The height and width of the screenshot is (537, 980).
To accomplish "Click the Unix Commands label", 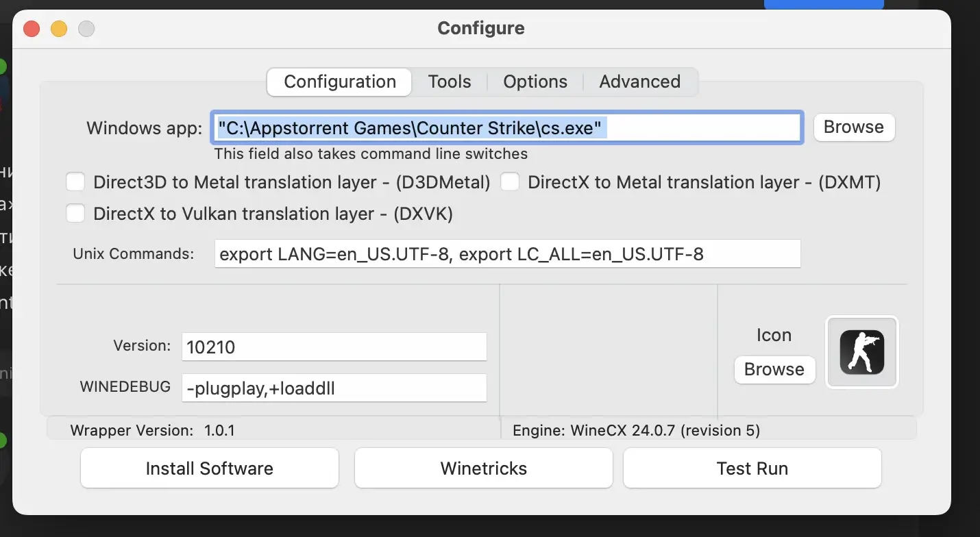I will pyautogui.click(x=134, y=254).
